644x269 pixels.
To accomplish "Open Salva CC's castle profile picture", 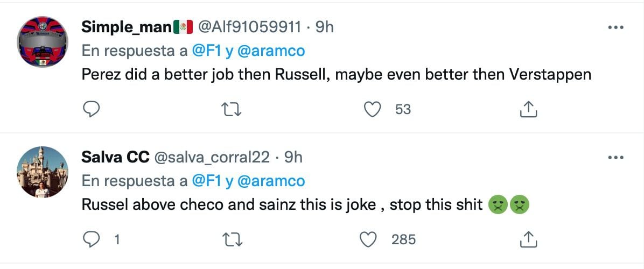I will 43,172.
